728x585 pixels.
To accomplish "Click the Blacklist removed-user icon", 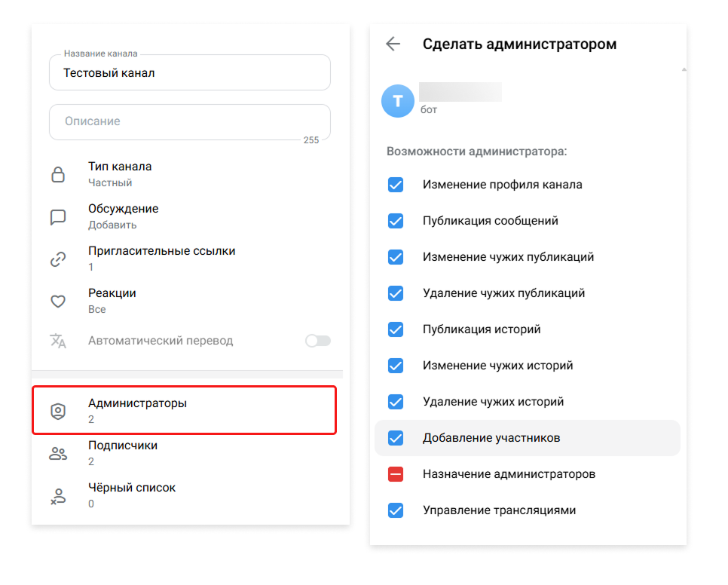I will (58, 495).
